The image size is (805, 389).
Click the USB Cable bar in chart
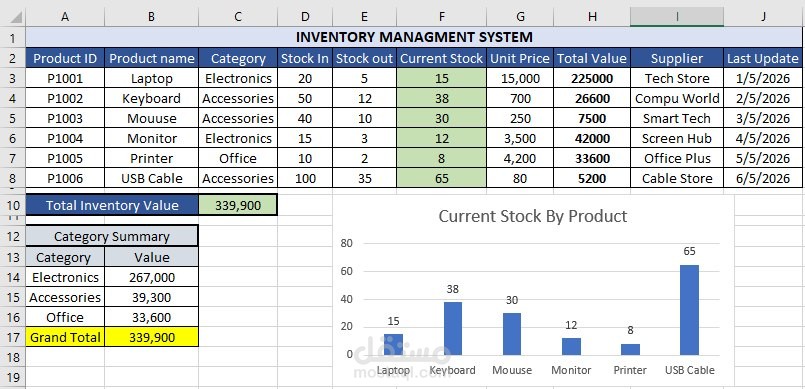click(689, 310)
